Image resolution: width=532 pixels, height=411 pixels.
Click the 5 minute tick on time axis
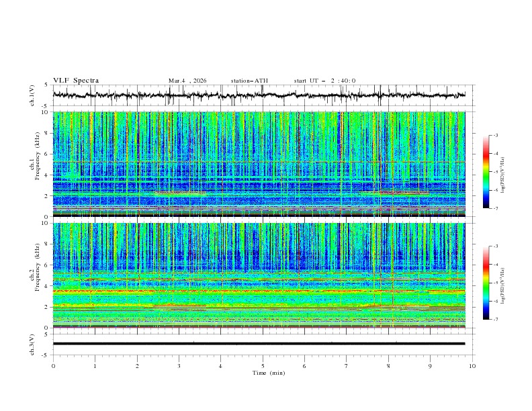point(263,365)
